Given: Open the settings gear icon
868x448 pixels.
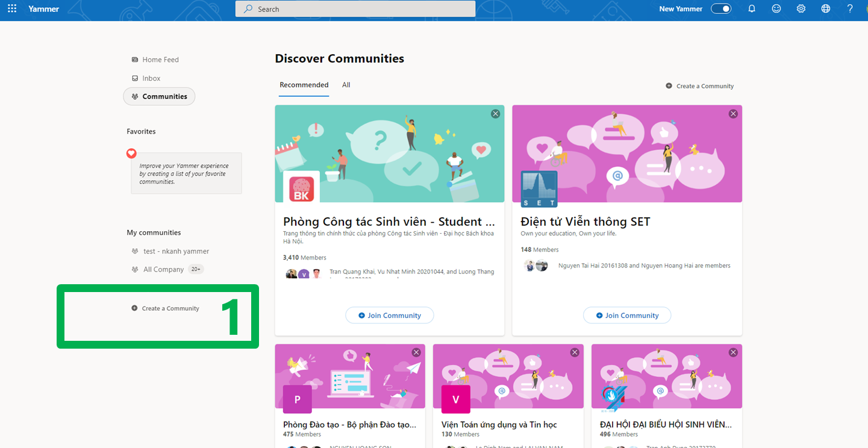Looking at the screenshot, I should [x=801, y=9].
